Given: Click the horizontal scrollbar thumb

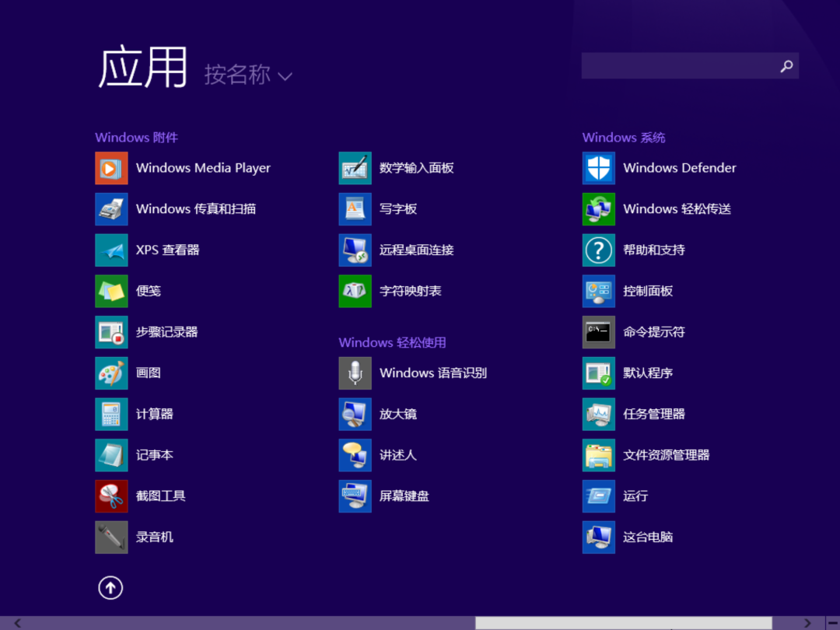Looking at the screenshot, I should click(x=624, y=623).
